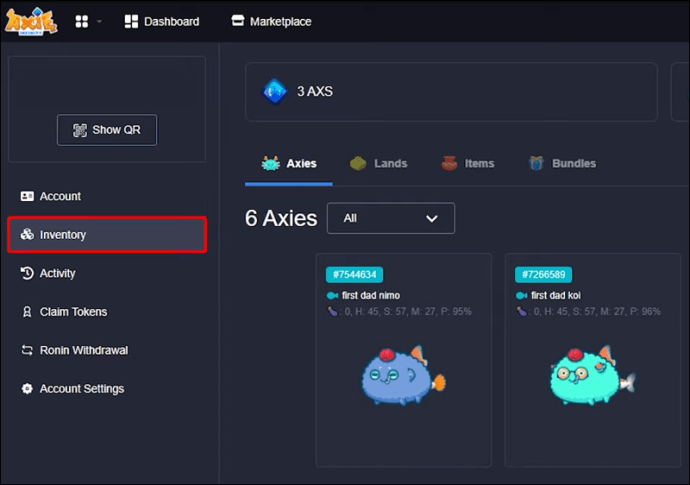Click breed count icon on nimo card

pos(332,312)
